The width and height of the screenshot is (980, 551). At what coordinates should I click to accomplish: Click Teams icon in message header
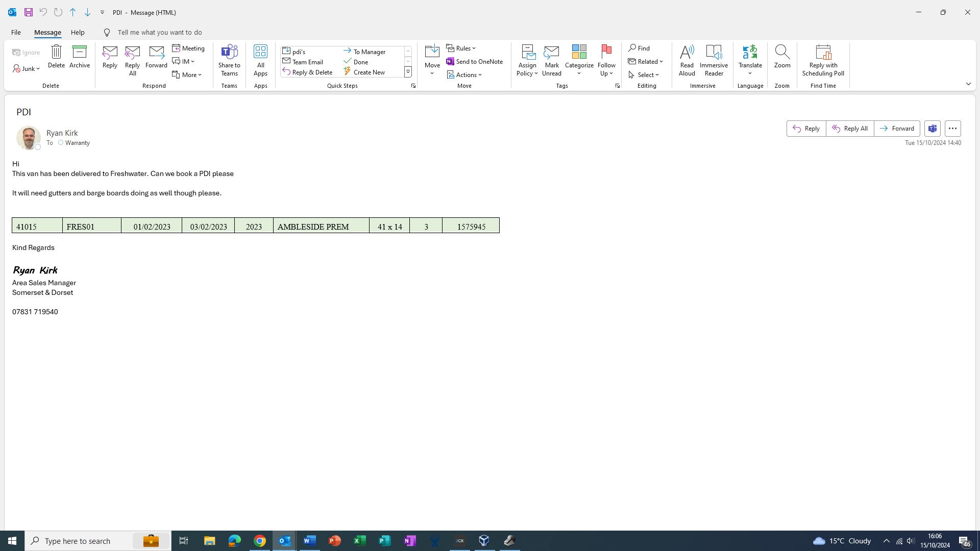tap(932, 129)
